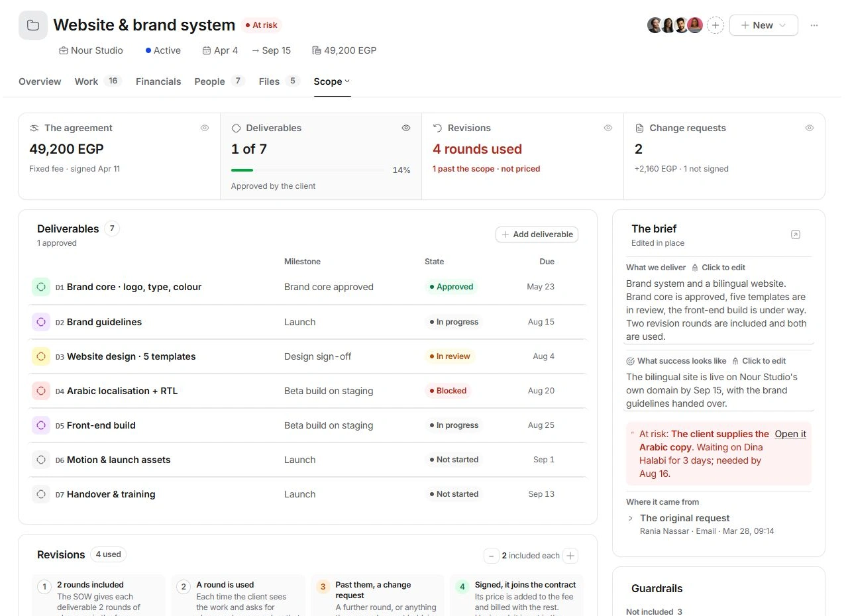Viewport: 848px width, 616px height.
Task: Click the D4 Arabic localisation red status icon
Action: (41, 391)
